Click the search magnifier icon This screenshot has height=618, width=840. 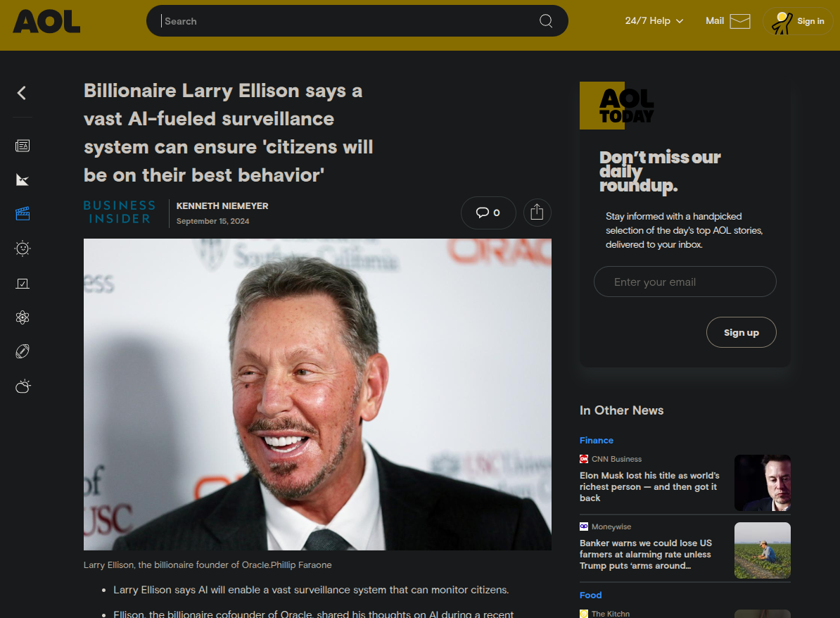click(546, 21)
